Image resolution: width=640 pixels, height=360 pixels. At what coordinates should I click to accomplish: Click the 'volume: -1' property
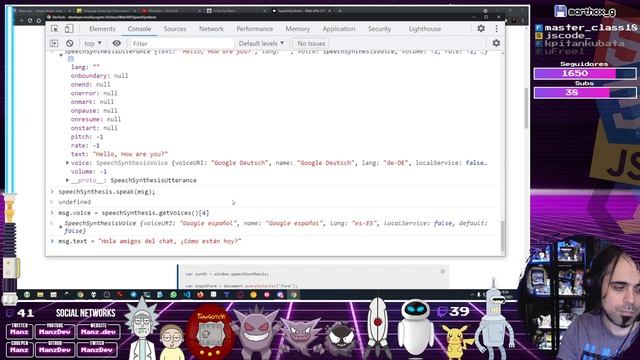tap(89, 171)
